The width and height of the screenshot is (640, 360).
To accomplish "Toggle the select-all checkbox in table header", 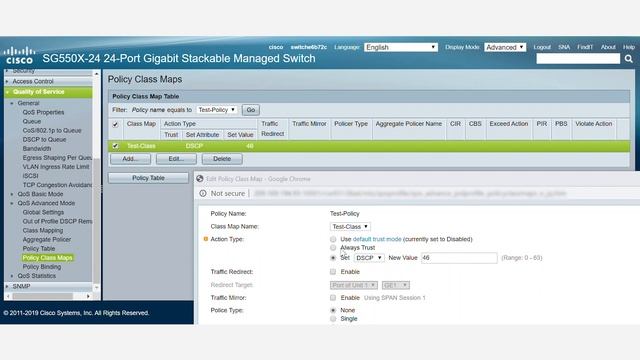I will 116,124.
